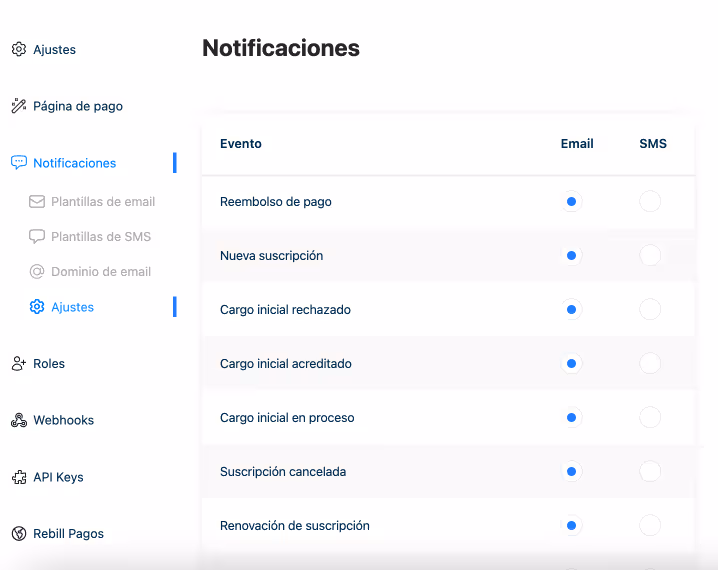Click the SMS column header
The height and width of the screenshot is (570, 718).
pos(653,144)
